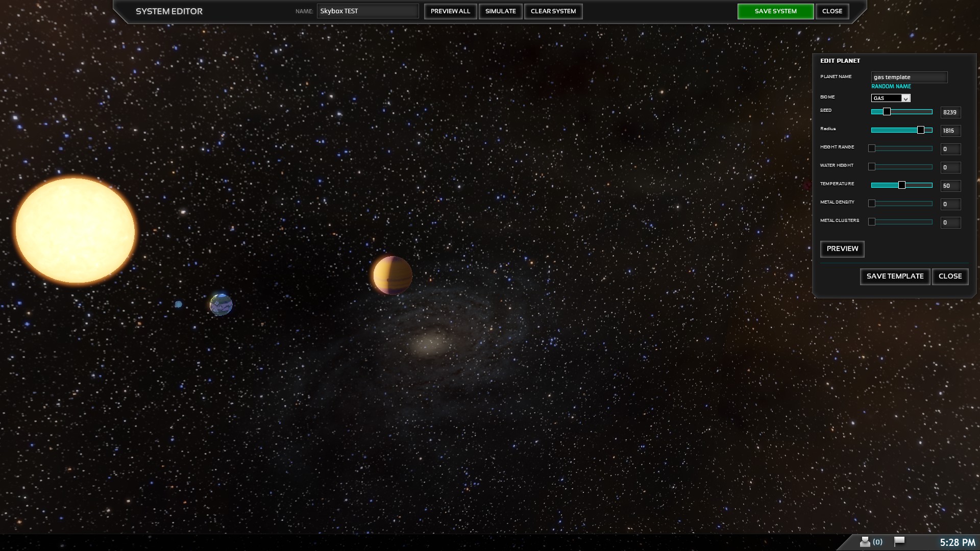Click the Radius value box 1815
This screenshot has width=980, height=551.
pos(950,131)
